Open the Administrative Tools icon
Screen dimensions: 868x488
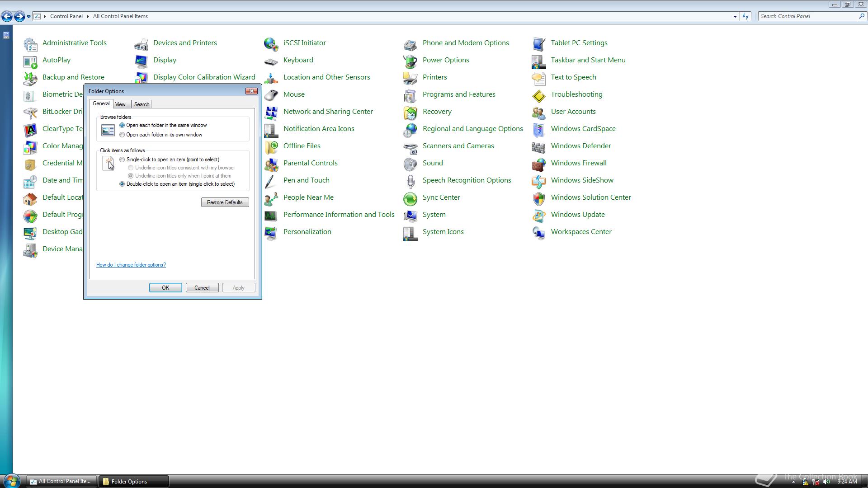tap(30, 44)
